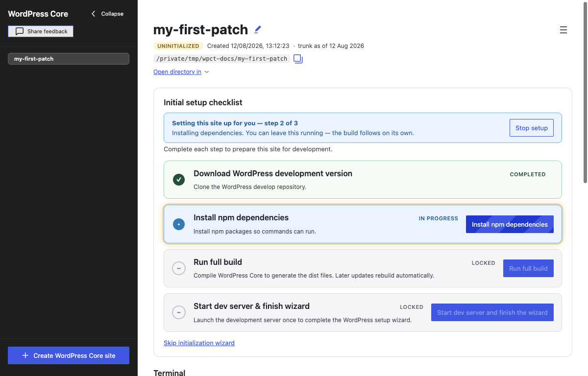Viewport: 588px width, 376px height.
Task: Click the in-progress step indicator icon
Action: point(179,224)
